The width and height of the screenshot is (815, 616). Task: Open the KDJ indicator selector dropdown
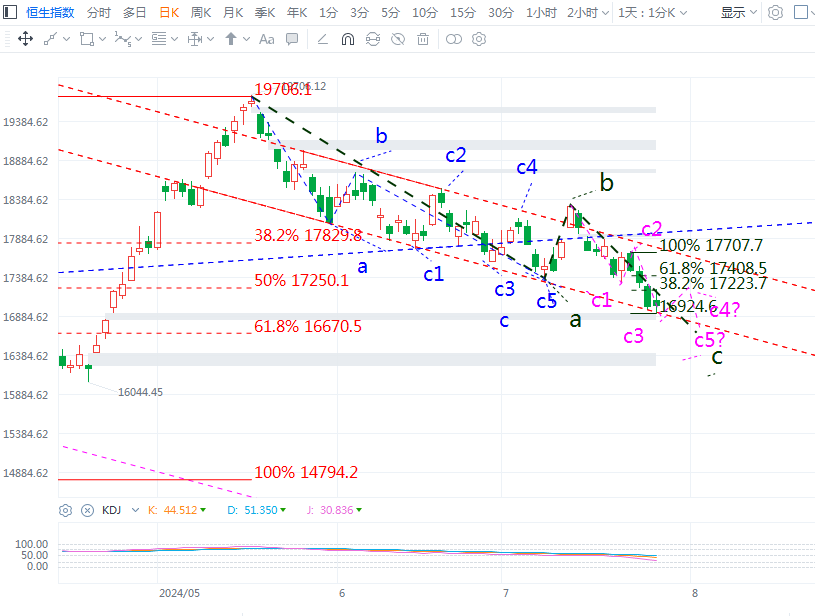click(x=135, y=510)
